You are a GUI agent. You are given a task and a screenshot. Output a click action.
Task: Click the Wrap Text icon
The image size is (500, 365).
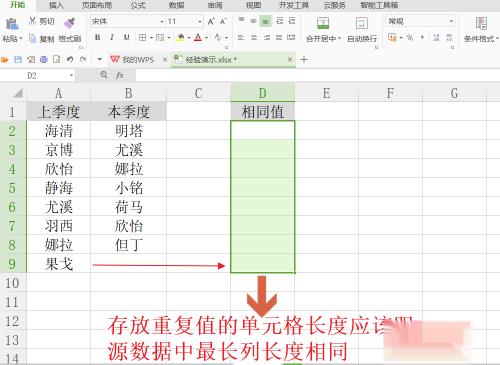[362, 23]
